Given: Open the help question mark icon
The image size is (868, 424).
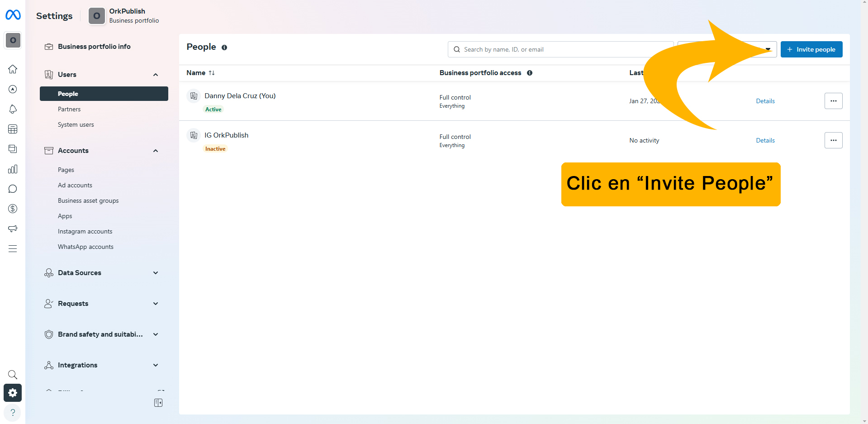Looking at the screenshot, I should tap(13, 413).
